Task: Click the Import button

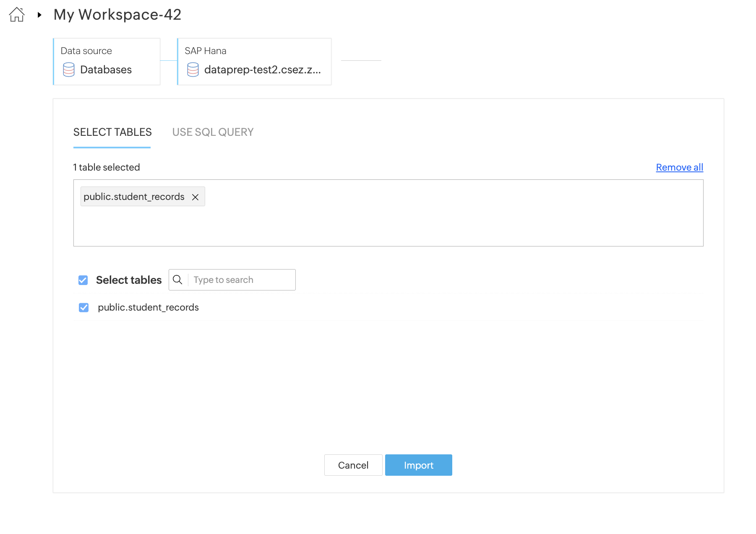Action: pyautogui.click(x=419, y=465)
